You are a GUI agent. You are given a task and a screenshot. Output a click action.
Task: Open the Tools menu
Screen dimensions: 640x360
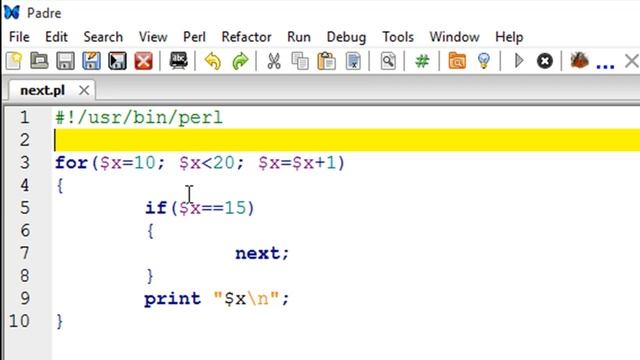pos(398,37)
